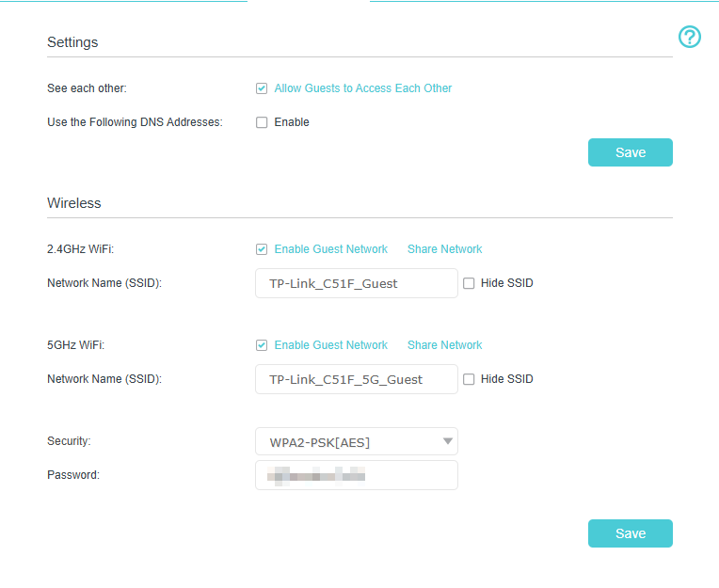Open Share Network link for 5GHz WiFi
719x588 pixels.
point(444,344)
